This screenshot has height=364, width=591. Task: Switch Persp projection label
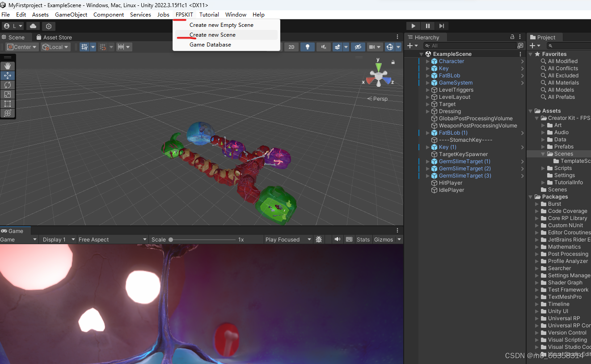coord(378,99)
